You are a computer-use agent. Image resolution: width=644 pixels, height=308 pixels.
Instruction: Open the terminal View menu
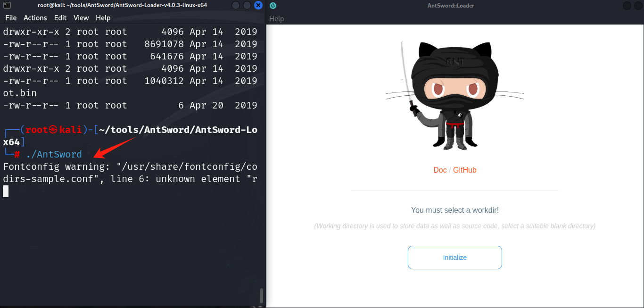tap(81, 17)
